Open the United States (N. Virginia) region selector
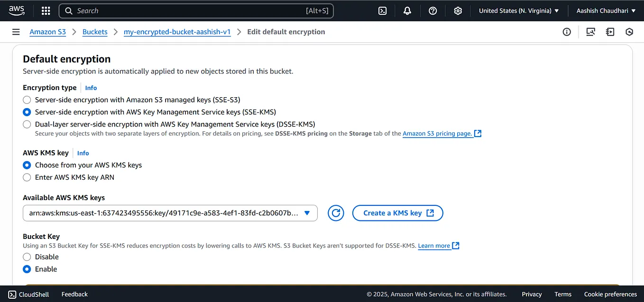 tap(518, 10)
